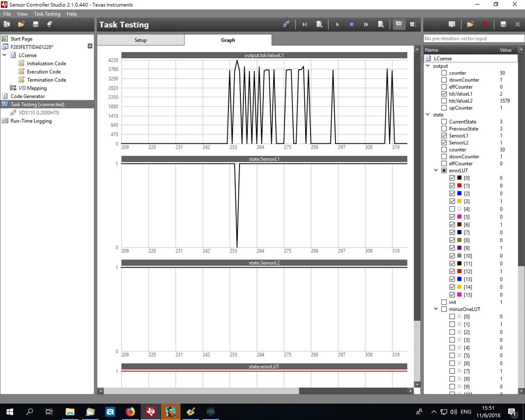Click the yellow color swatch of errorLUT [3]
The height and width of the screenshot is (420, 525).
(x=459, y=201)
